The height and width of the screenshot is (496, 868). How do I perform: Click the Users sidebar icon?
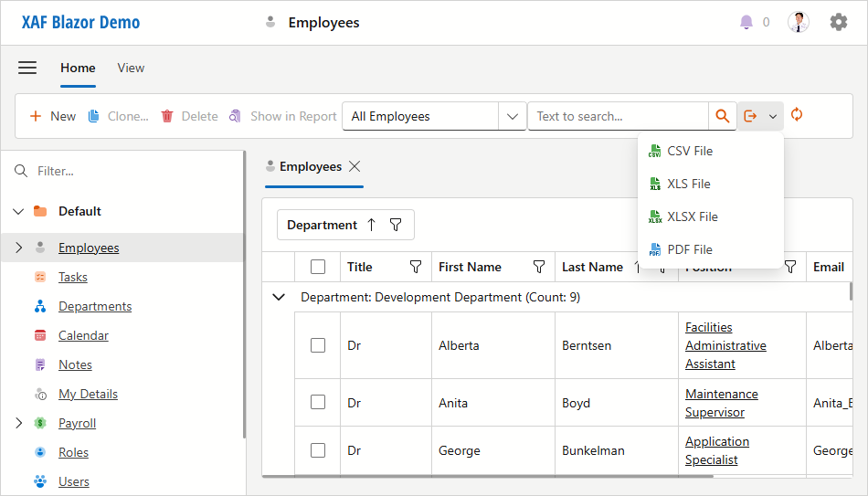(x=40, y=481)
